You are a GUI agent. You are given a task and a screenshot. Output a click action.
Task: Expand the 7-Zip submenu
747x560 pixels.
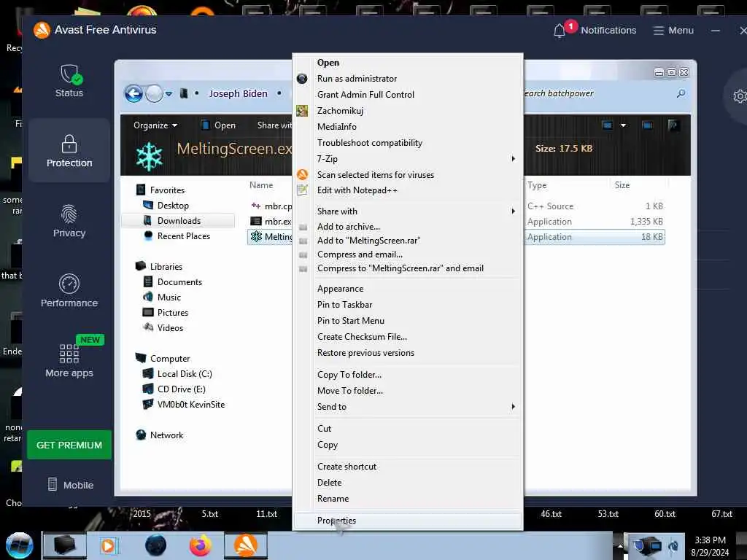407,158
